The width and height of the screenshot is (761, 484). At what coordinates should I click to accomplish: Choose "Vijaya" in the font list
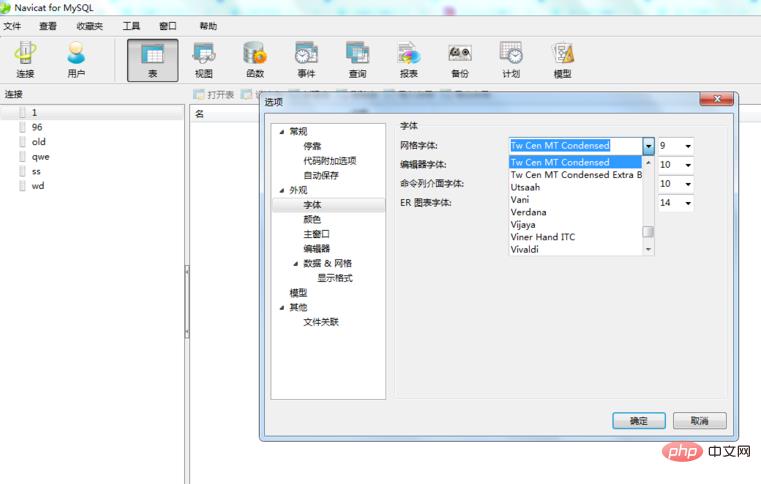click(576, 225)
